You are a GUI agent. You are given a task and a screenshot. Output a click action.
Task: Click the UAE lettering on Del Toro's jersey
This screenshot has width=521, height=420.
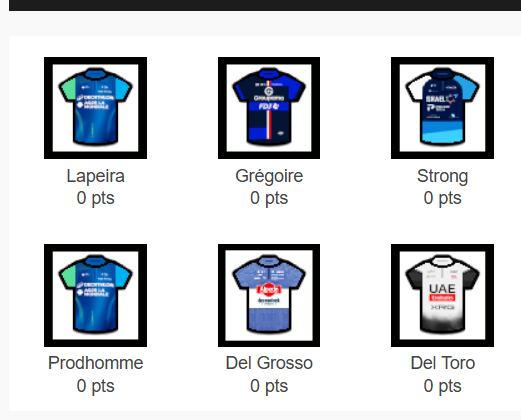[442, 288]
